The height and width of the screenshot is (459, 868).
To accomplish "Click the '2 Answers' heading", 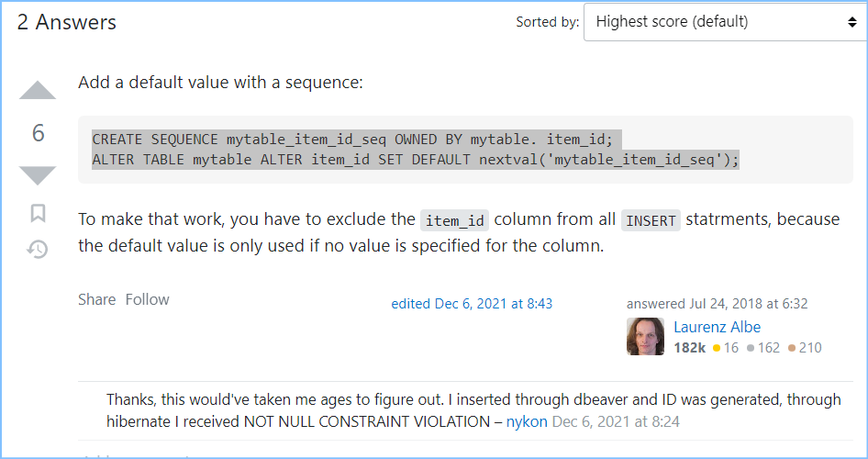I will click(67, 22).
